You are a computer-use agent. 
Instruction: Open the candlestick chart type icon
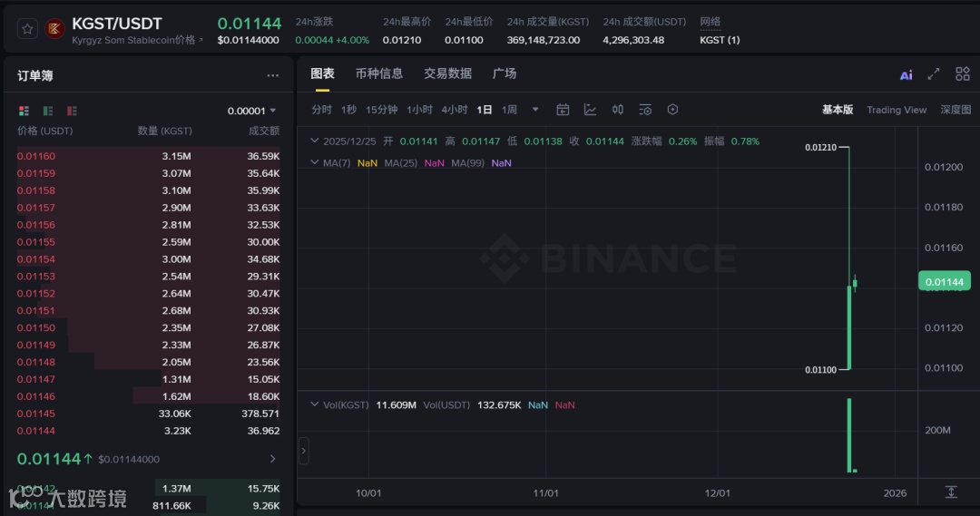(x=618, y=110)
